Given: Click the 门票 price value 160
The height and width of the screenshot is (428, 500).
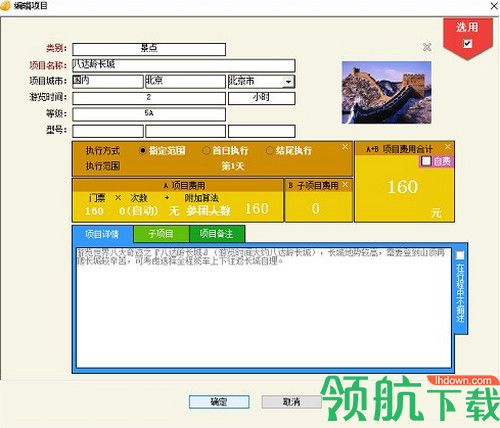Looking at the screenshot, I should (94, 211).
